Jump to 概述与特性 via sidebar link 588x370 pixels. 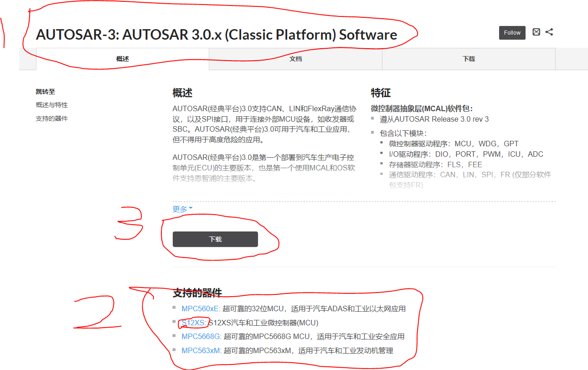tap(51, 104)
